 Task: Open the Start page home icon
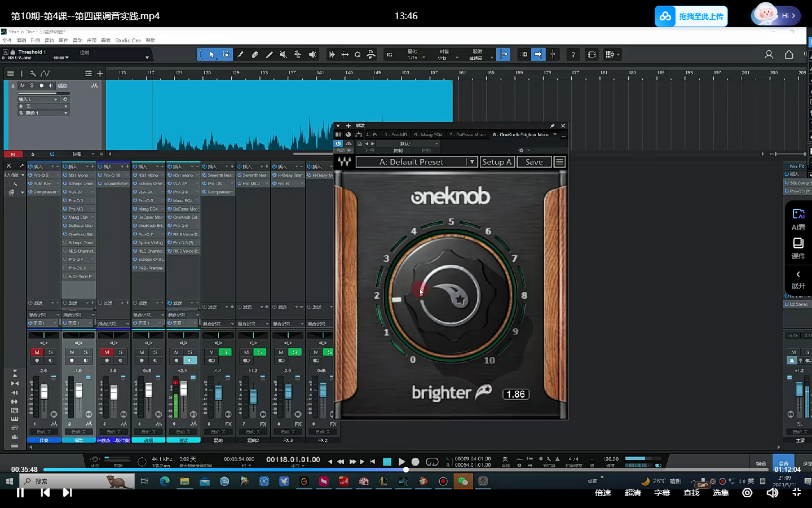(x=789, y=55)
